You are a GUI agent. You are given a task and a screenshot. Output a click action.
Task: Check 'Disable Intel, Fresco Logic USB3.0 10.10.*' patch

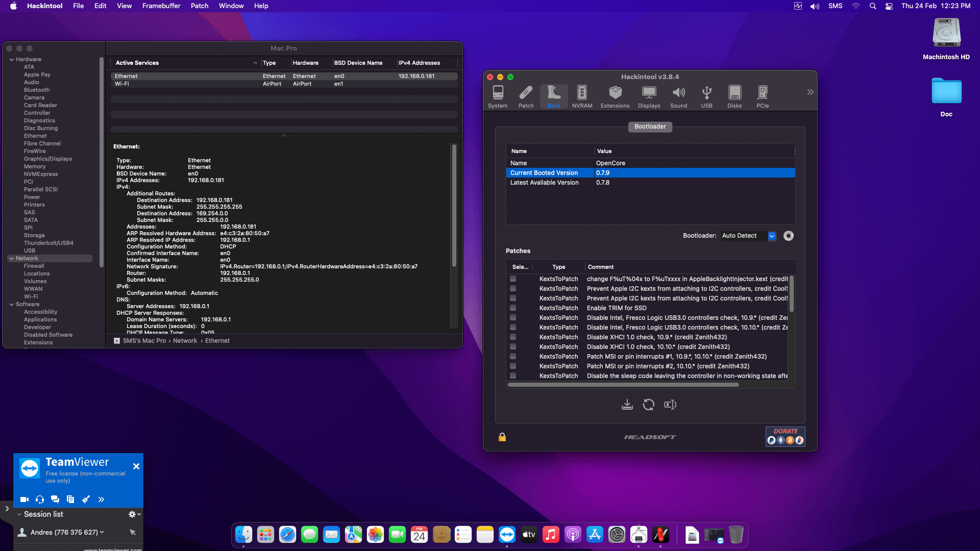(513, 328)
